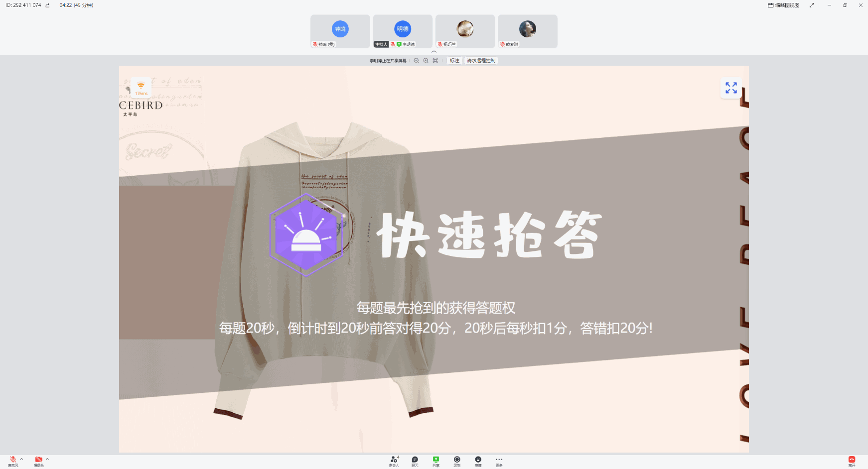The width and height of the screenshot is (868, 469).
Task: Select host 李明德's video thumbnail
Action: 403,31
